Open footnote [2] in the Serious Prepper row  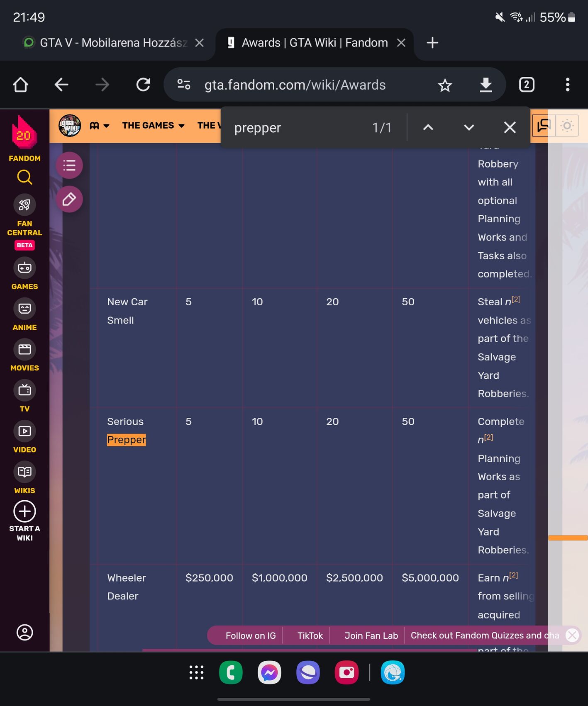488,437
